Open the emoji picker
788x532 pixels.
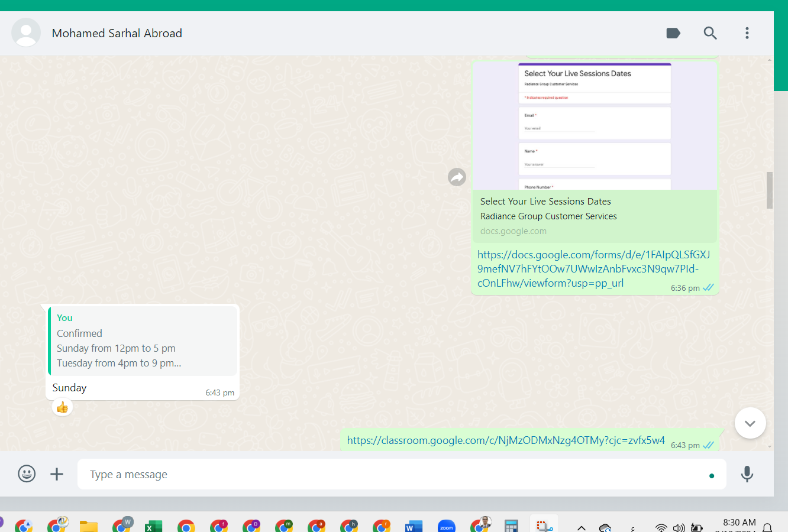coord(27,474)
